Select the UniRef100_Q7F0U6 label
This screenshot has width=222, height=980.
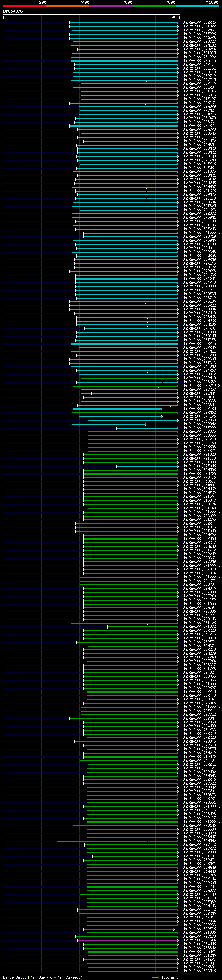pos(199,466)
